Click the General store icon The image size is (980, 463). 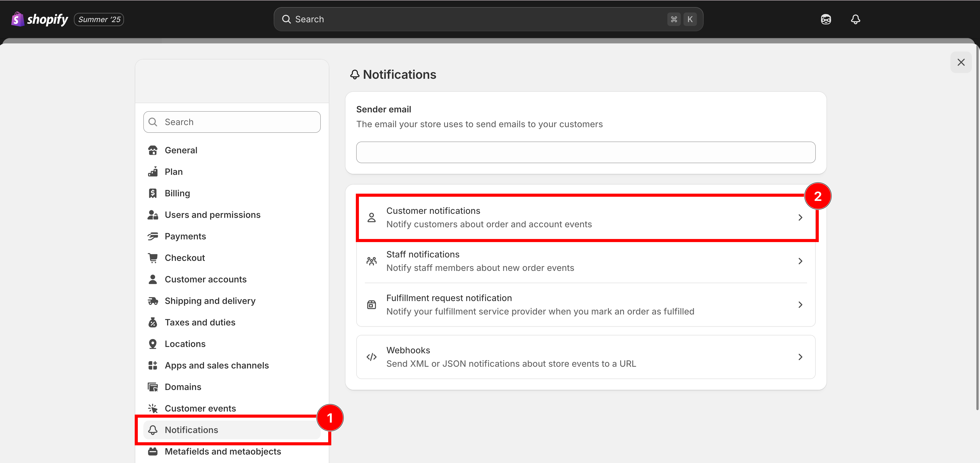[x=153, y=150]
